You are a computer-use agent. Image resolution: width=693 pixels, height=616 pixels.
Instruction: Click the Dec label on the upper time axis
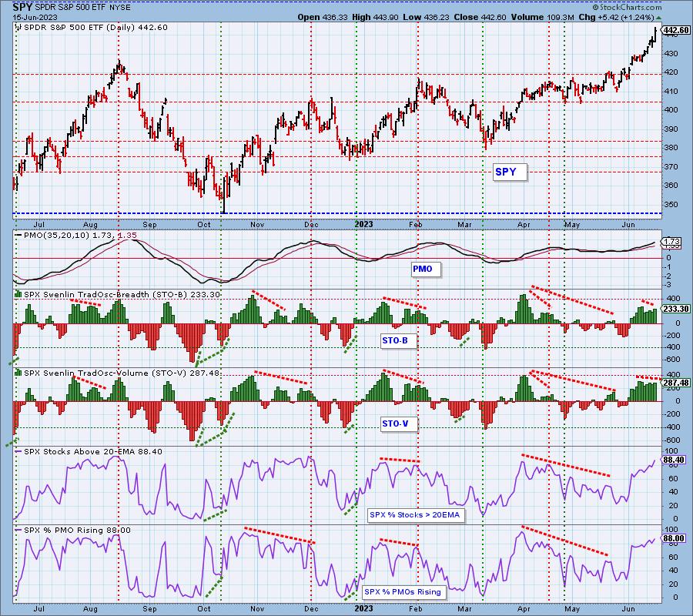pos(311,225)
